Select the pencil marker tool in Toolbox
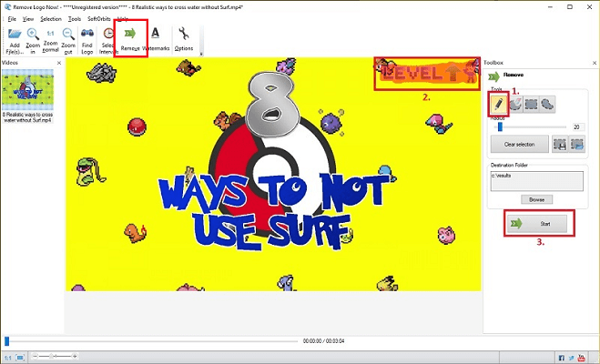Screen dimensions: 600x364 [500, 105]
